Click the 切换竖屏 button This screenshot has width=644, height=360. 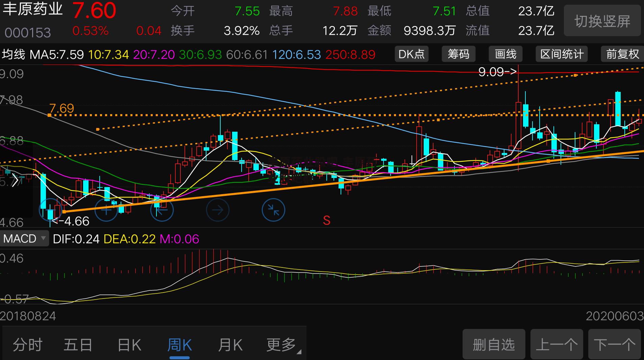click(x=602, y=21)
